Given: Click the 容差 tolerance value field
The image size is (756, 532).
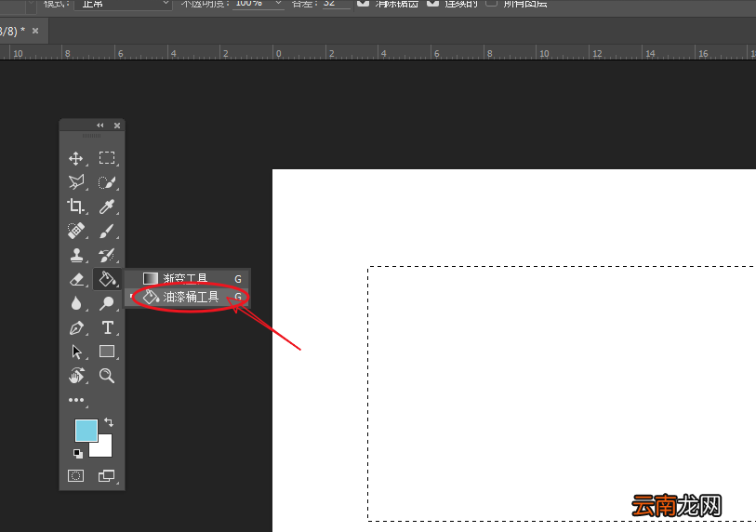Looking at the screenshot, I should tap(336, 4).
